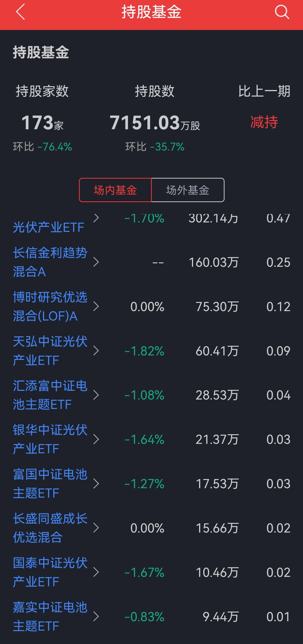
Task: Click chevron next to 富国中证电池主题ETF
Action: [x=96, y=483]
